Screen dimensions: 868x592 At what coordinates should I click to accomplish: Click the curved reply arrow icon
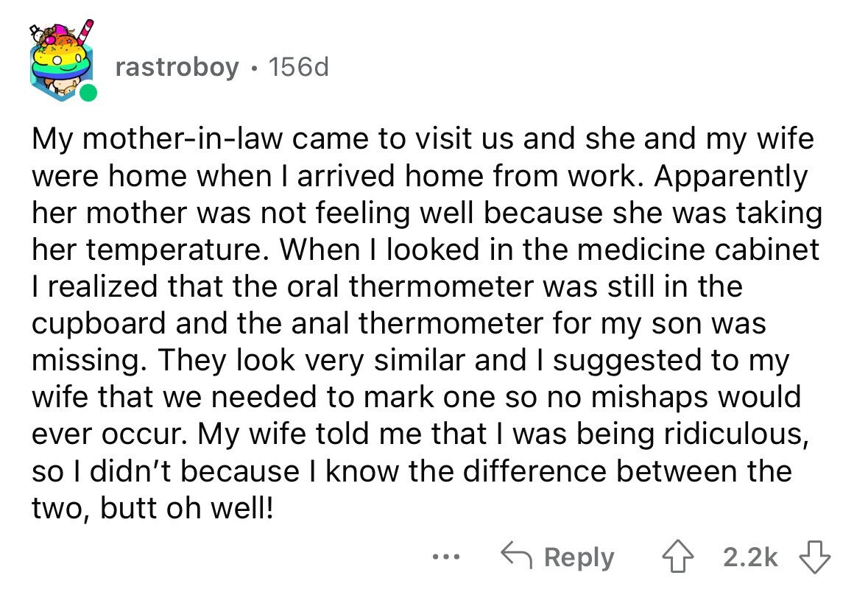(x=516, y=555)
